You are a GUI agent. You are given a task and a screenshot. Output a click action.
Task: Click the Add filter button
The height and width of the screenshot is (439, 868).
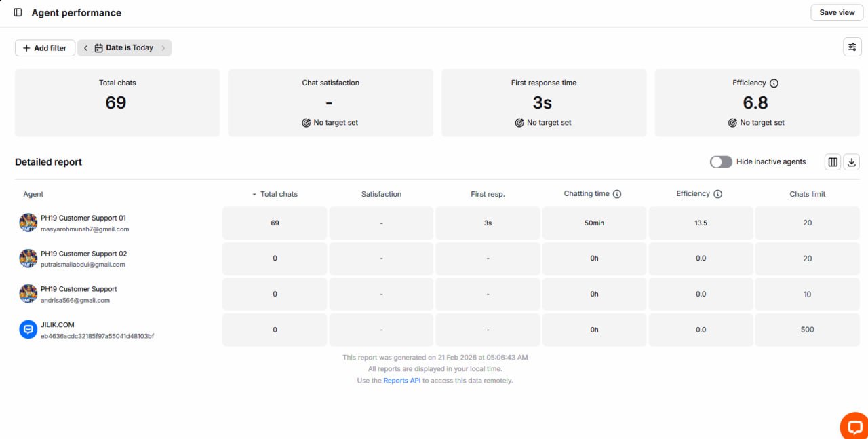coord(45,48)
